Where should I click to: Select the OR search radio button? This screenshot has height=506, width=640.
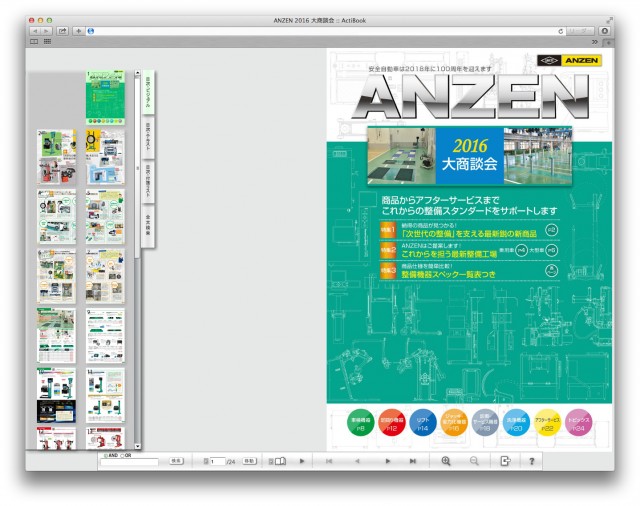click(x=122, y=455)
